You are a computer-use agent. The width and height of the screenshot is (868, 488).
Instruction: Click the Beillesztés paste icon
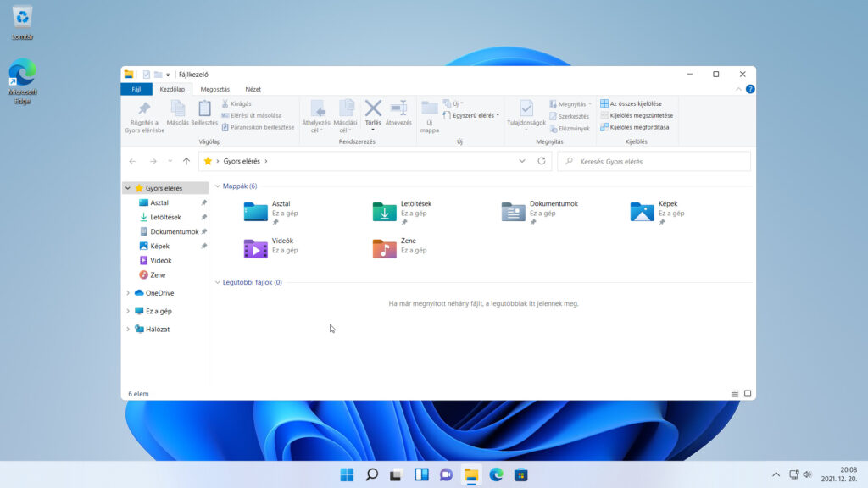point(204,108)
